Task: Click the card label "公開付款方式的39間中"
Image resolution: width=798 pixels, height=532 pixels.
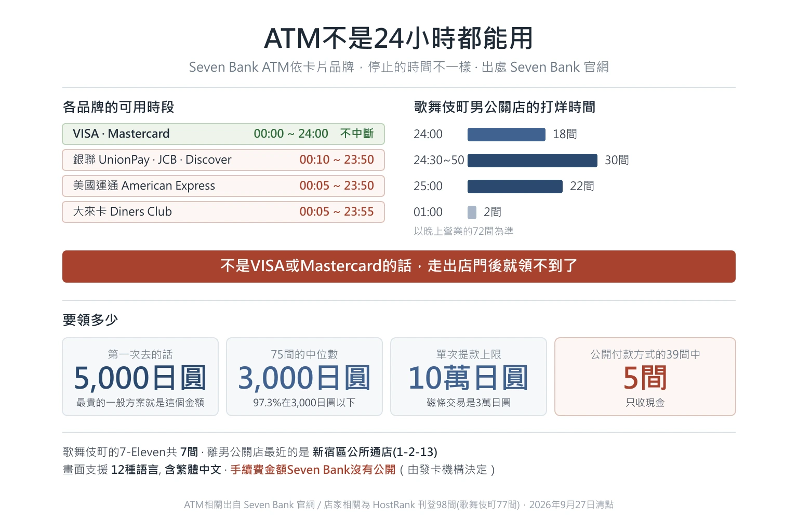Action: click(x=645, y=354)
